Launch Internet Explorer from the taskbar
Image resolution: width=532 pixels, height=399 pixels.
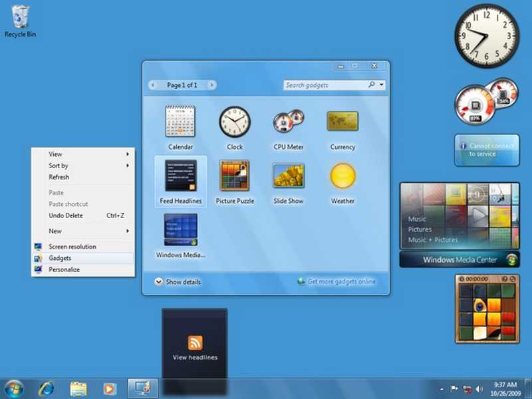pyautogui.click(x=46, y=389)
